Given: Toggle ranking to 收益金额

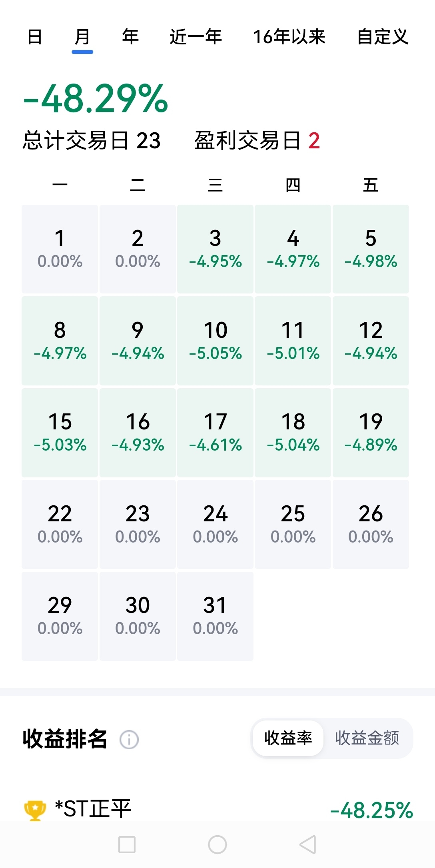Looking at the screenshot, I should 367,738.
